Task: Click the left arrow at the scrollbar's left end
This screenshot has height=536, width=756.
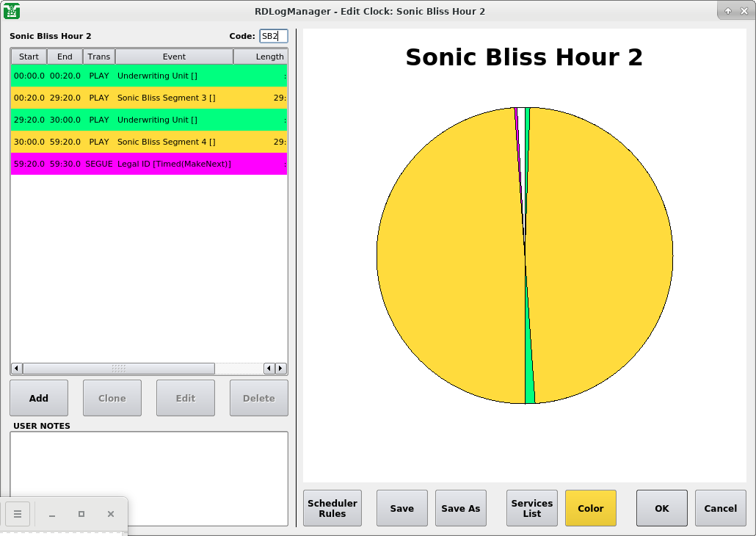Action: [16, 369]
